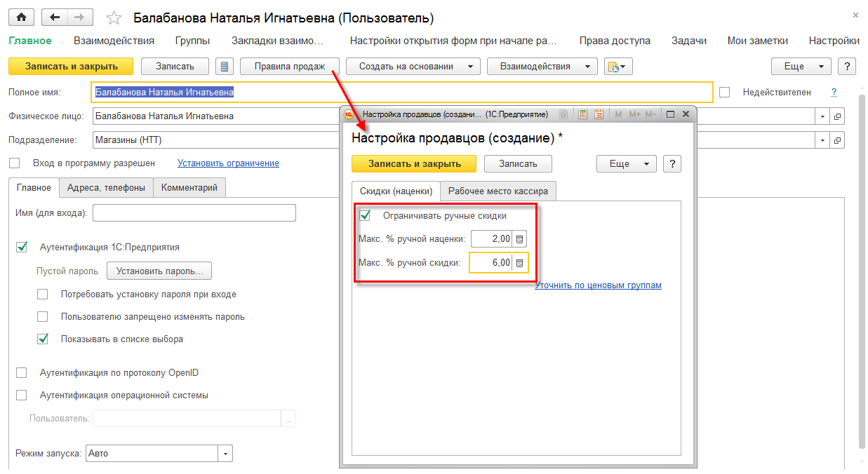Click the document list icon beside Записать
This screenshot has height=474, width=868.
point(225,67)
